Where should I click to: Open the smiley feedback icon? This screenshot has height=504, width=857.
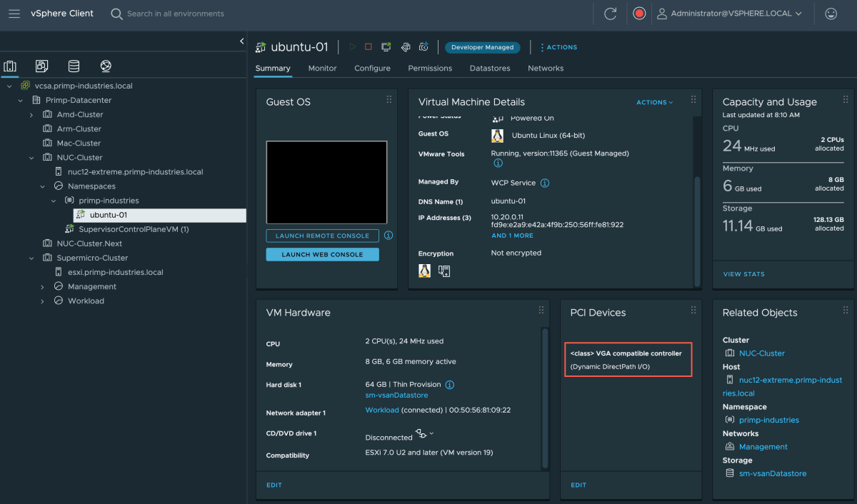click(831, 14)
